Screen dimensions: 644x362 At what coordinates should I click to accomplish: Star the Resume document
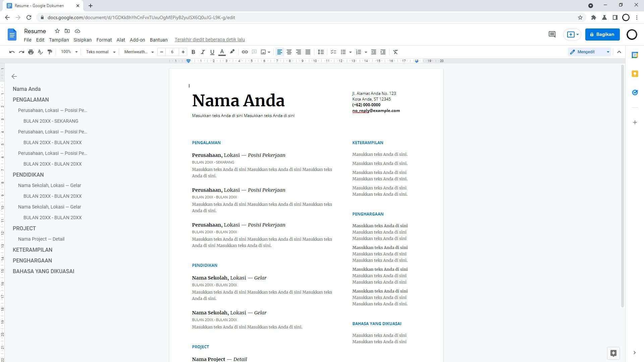(x=57, y=31)
